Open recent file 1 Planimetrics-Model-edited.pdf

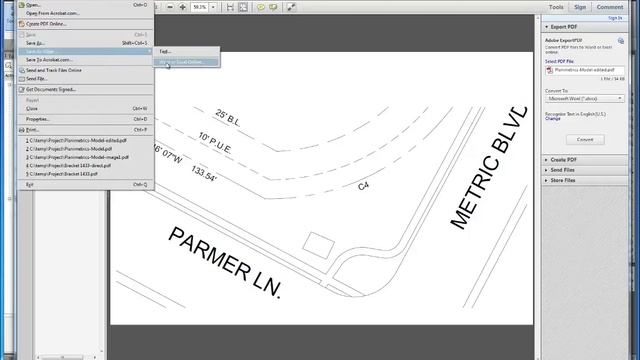pyautogui.click(x=85, y=140)
